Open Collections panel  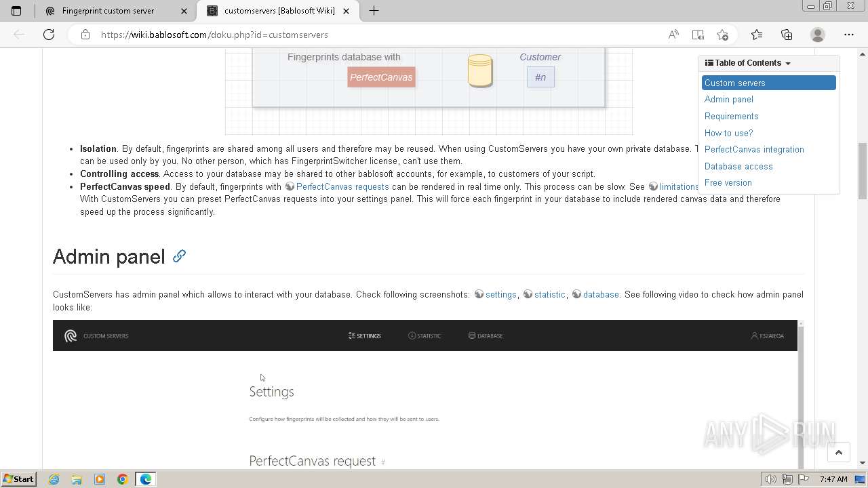point(787,35)
